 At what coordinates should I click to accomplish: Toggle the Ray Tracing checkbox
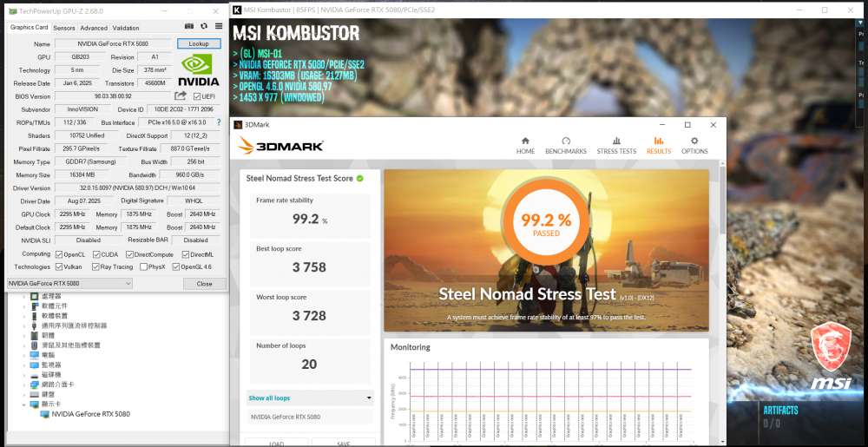(96, 267)
